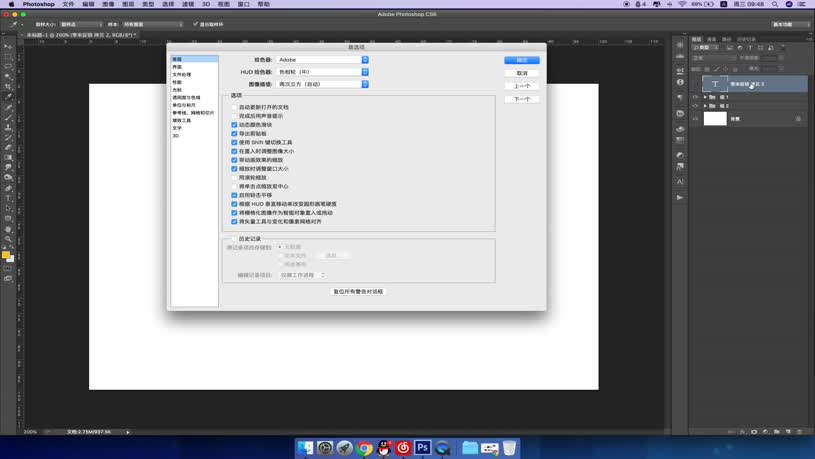Select the Pen tool
The width and height of the screenshot is (815, 459).
coord(8,188)
